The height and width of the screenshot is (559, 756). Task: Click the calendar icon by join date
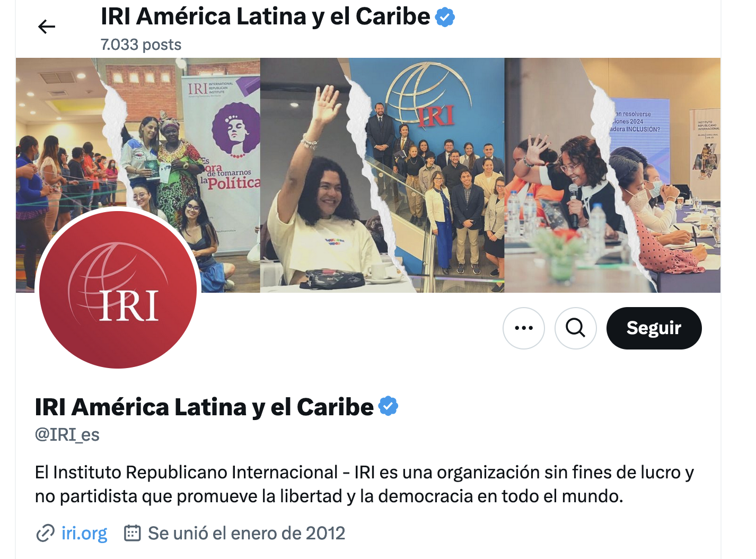point(133,533)
